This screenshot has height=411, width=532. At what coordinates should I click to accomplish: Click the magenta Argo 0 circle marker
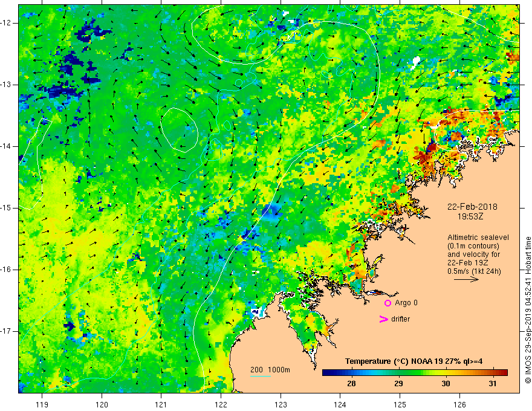[x=388, y=303]
